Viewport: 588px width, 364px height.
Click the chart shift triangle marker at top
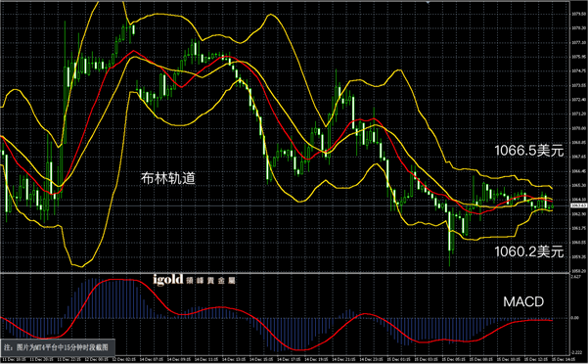(428, 2)
